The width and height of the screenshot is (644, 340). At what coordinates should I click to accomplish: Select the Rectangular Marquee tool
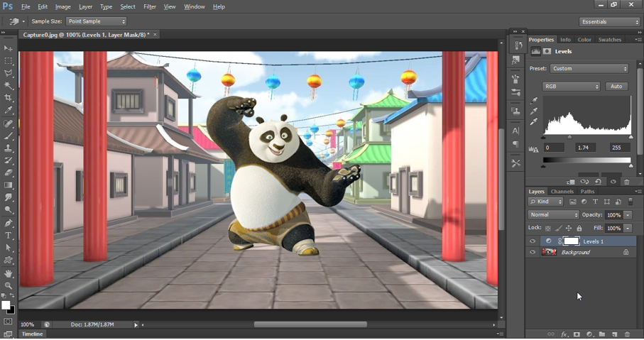(9, 61)
